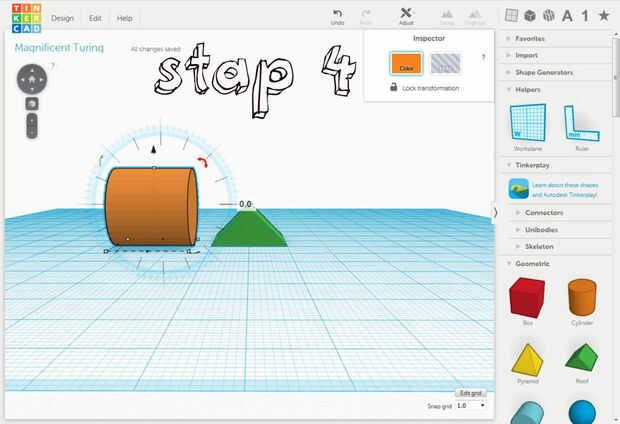Image resolution: width=620 pixels, height=424 pixels.
Task: Click the home view navigation control
Action: click(32, 79)
